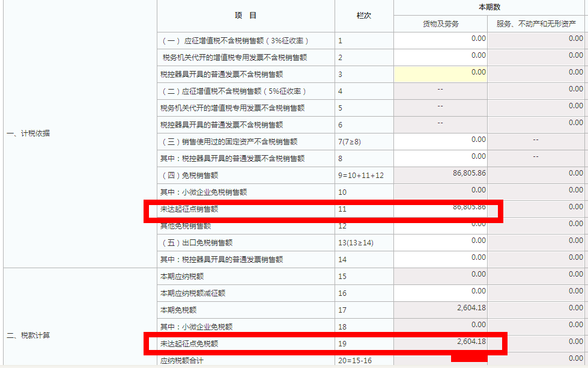This screenshot has width=588, height=368.
Task: Select the 0.00 cell in row 10
Action: coord(440,192)
